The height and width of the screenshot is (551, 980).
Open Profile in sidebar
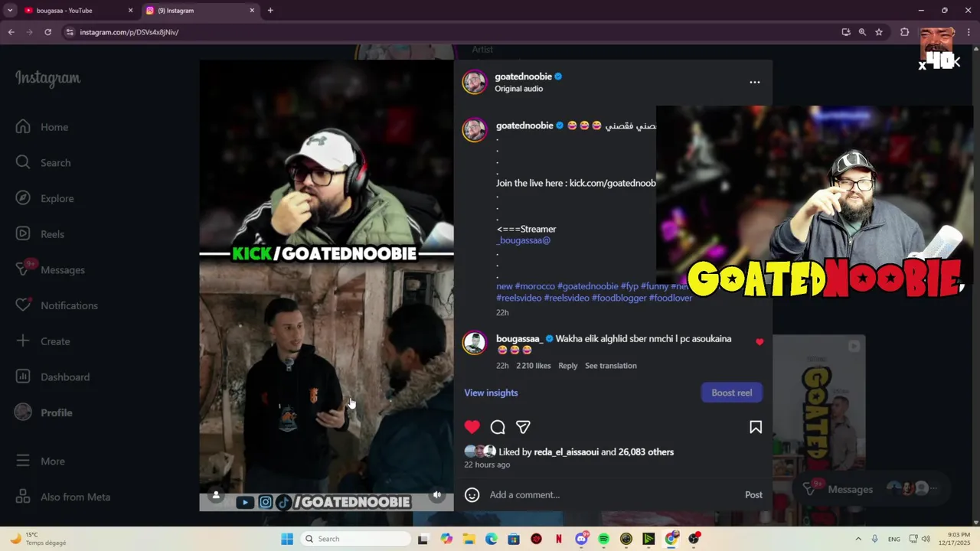pos(45,412)
